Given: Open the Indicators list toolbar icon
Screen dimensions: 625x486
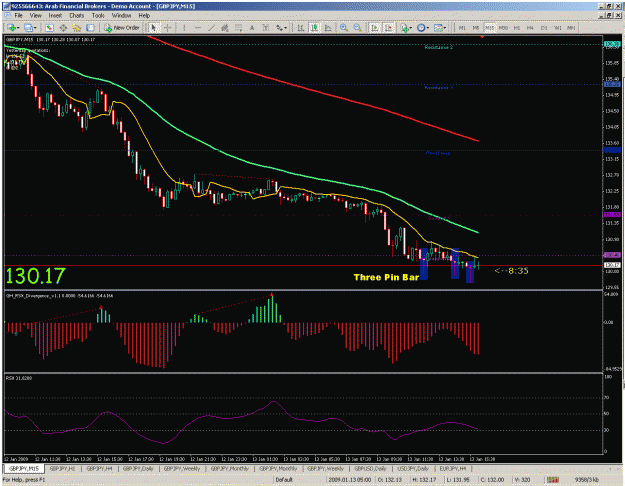Looking at the screenshot, I should (405, 28).
